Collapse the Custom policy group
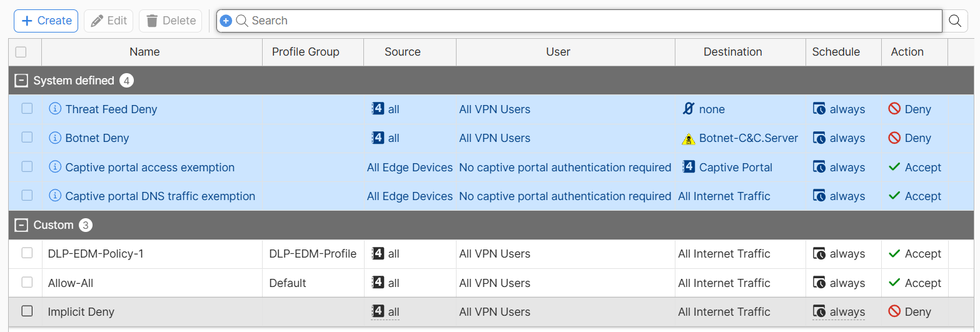The image size is (980, 332). click(x=22, y=225)
